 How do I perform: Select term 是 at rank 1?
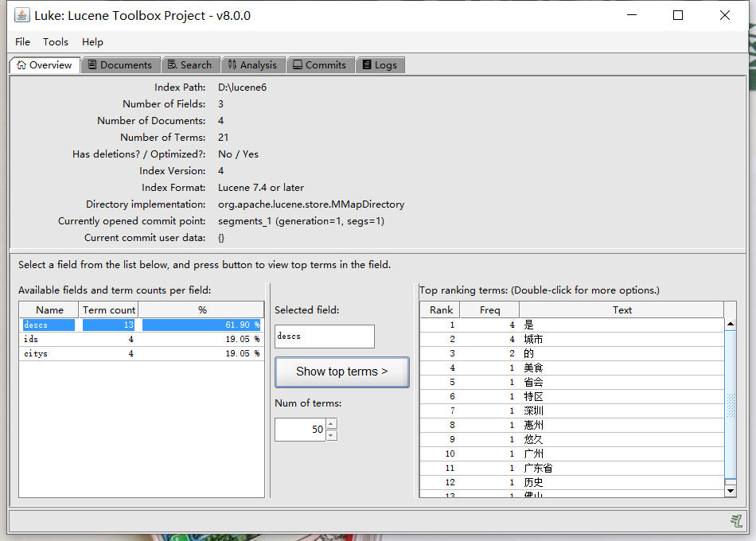[x=572, y=325]
